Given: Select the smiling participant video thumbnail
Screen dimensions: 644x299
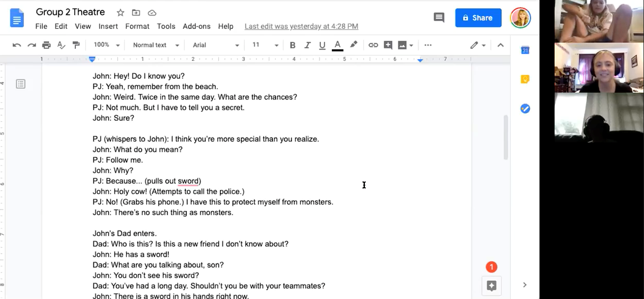Looking at the screenshot, I should point(599,68).
